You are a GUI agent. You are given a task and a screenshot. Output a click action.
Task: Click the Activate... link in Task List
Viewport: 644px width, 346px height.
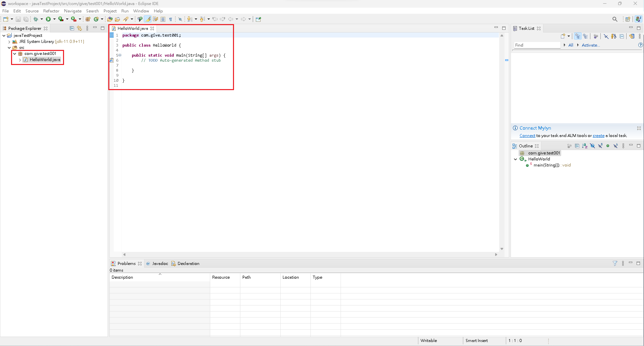pos(590,45)
